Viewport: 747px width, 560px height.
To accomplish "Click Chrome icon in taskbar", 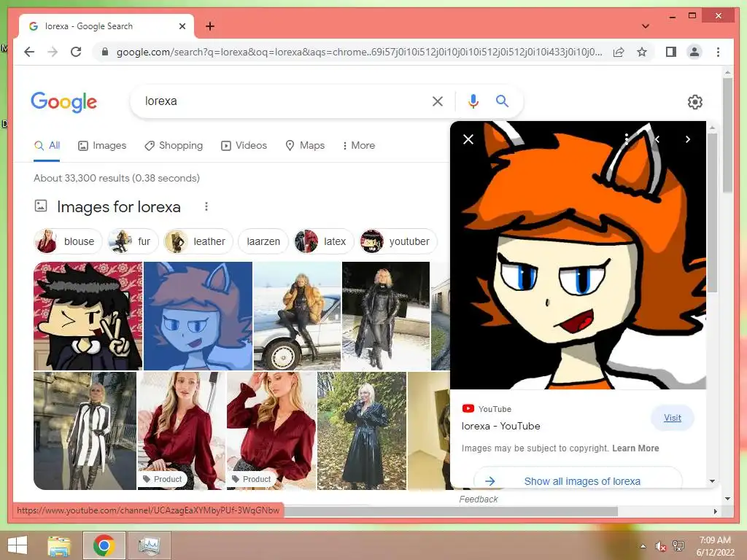I will (x=104, y=545).
